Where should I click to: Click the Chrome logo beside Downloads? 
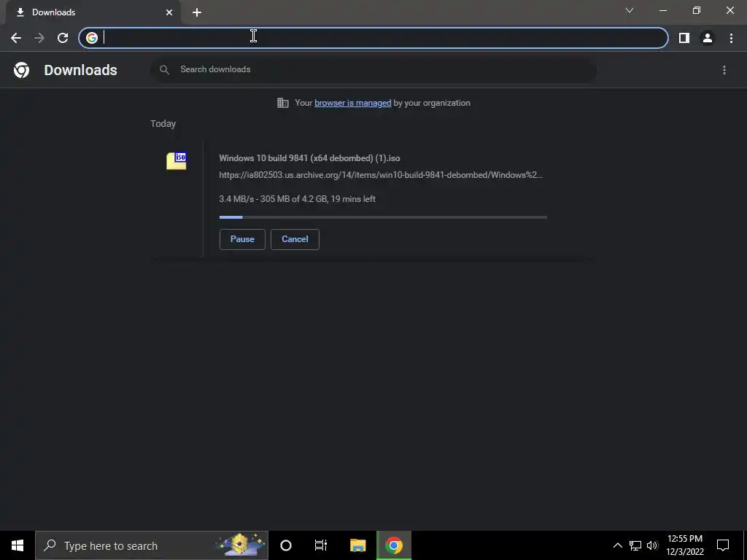(21, 70)
